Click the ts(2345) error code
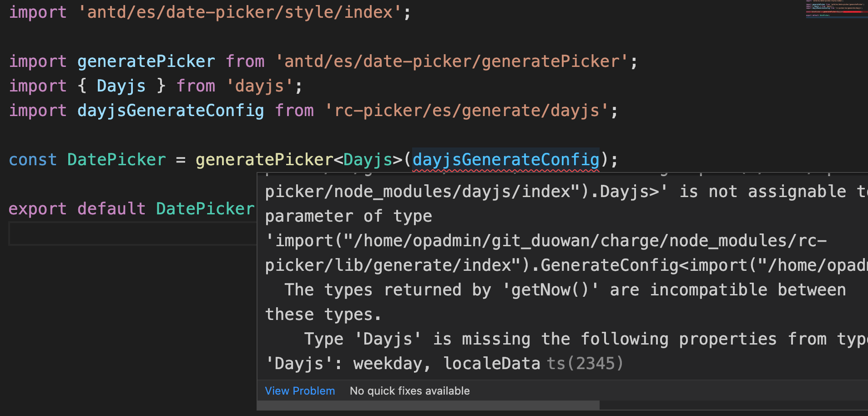Image resolution: width=868 pixels, height=416 pixels. (585, 363)
